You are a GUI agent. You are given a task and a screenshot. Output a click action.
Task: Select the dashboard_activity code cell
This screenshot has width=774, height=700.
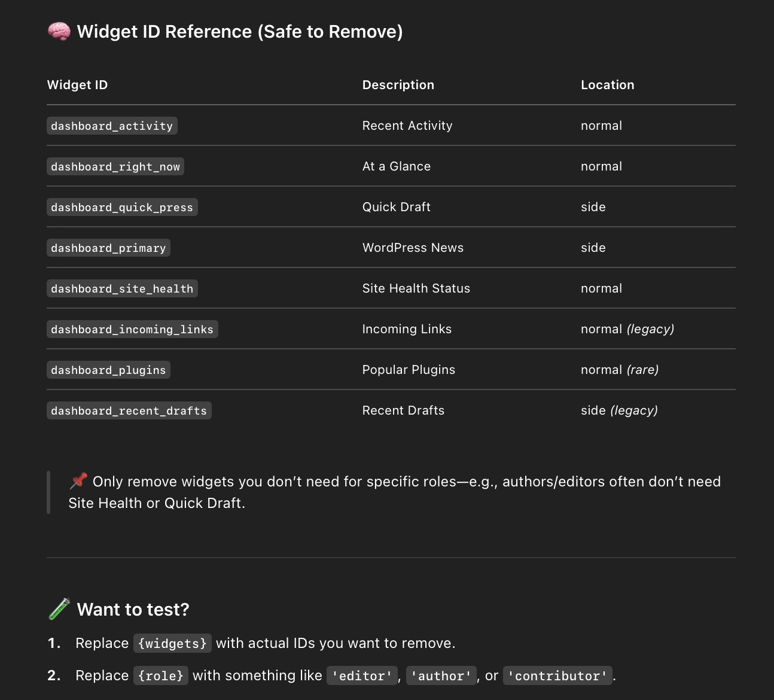tap(112, 126)
